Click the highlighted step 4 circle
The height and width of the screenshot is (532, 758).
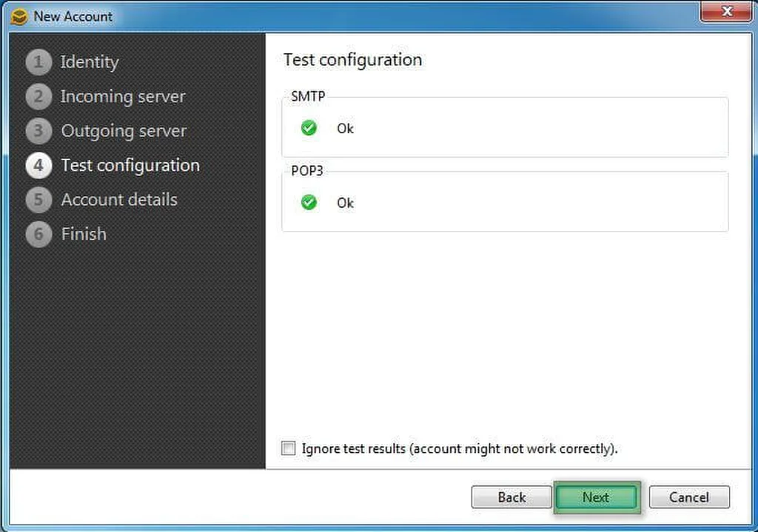[38, 165]
